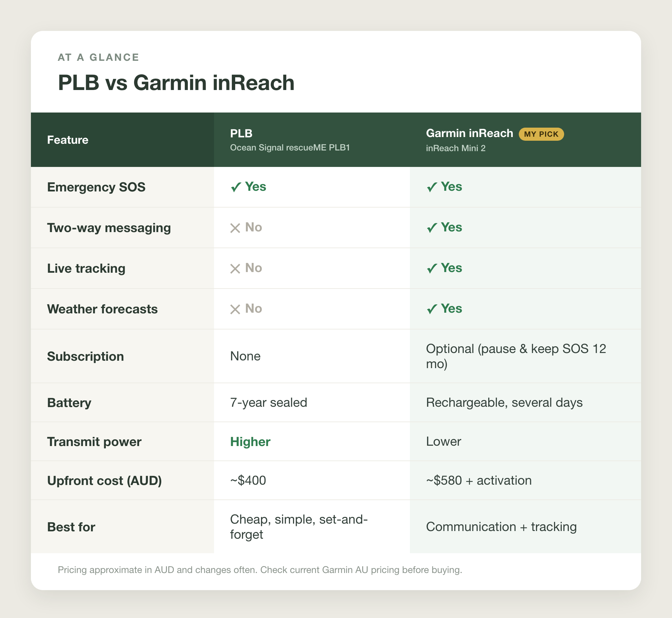
Task: Click the 'Pricing approximate in AUD' footnote
Action: click(260, 570)
